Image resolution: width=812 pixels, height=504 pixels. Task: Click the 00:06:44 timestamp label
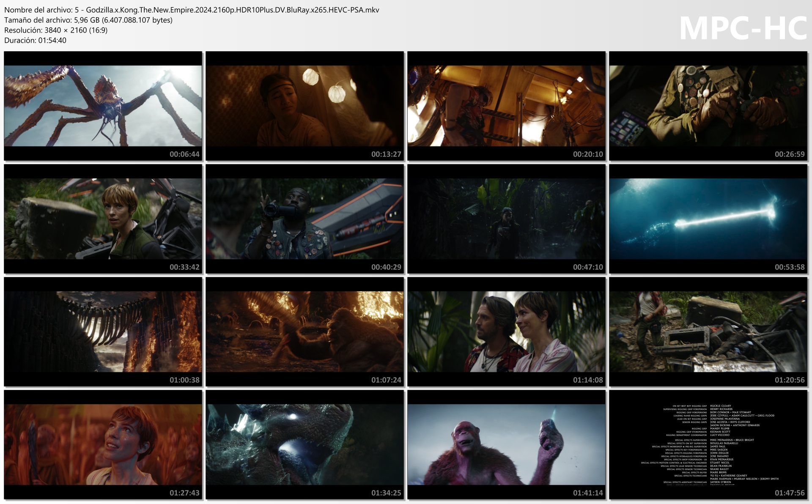coord(184,154)
